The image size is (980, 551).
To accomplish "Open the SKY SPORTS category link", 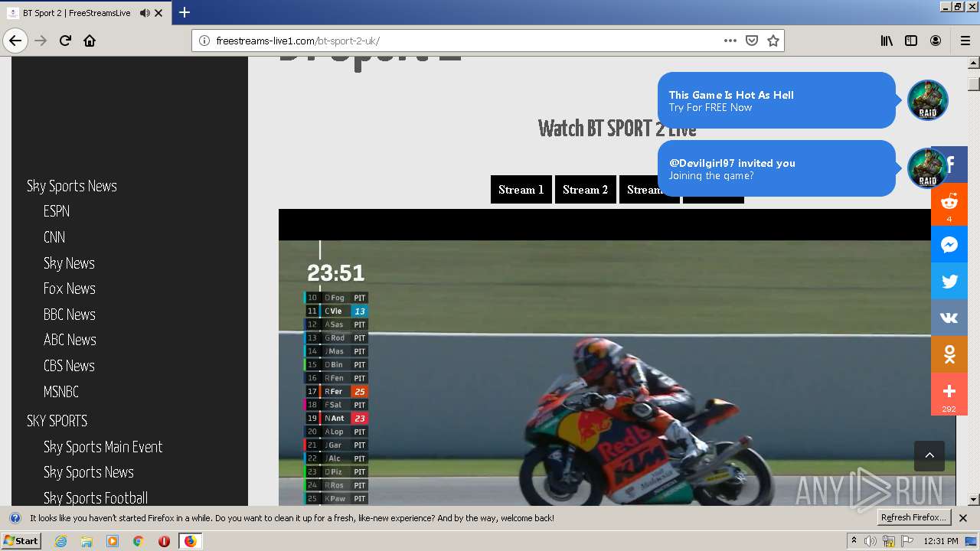I will tap(57, 421).
